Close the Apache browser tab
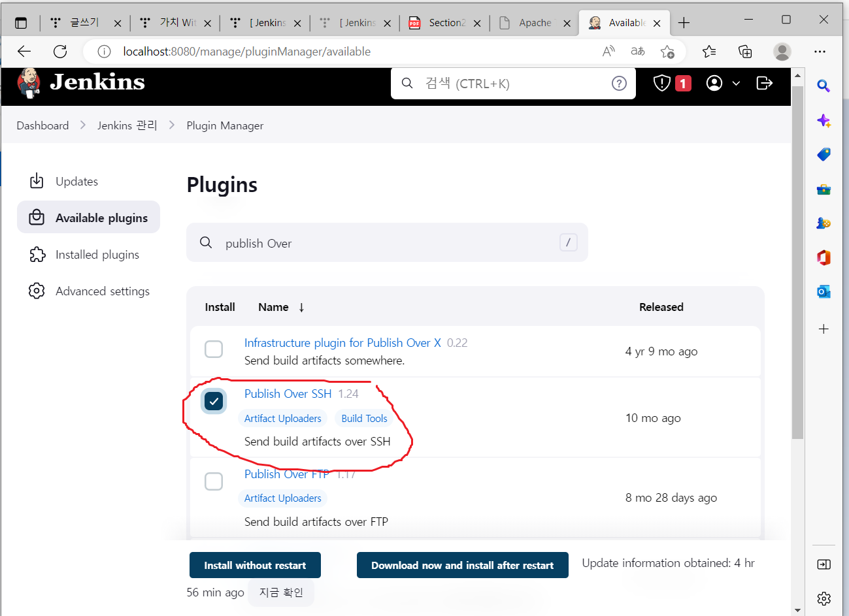849x616 pixels. [x=567, y=23]
